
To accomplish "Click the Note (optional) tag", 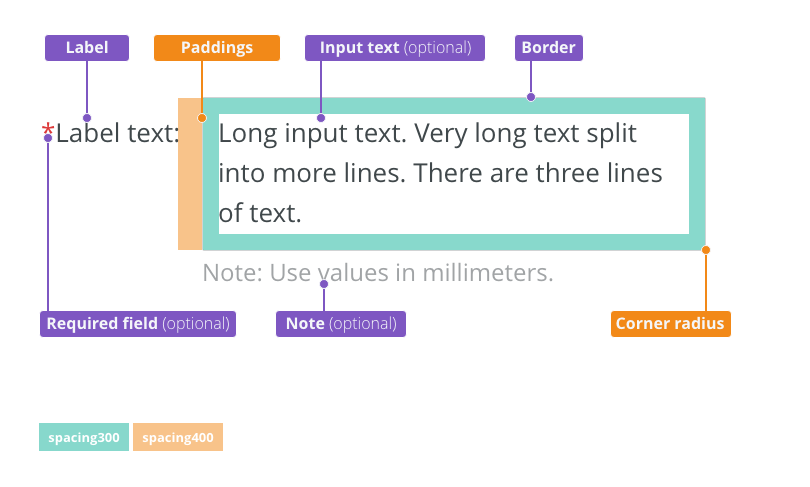I will 341,324.
